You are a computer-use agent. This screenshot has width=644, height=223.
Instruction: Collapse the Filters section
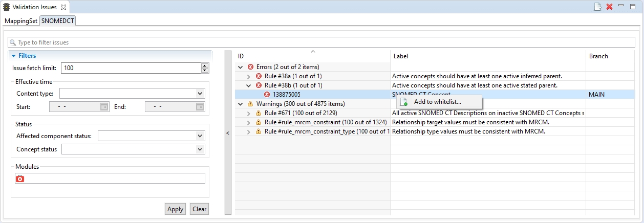[13, 56]
